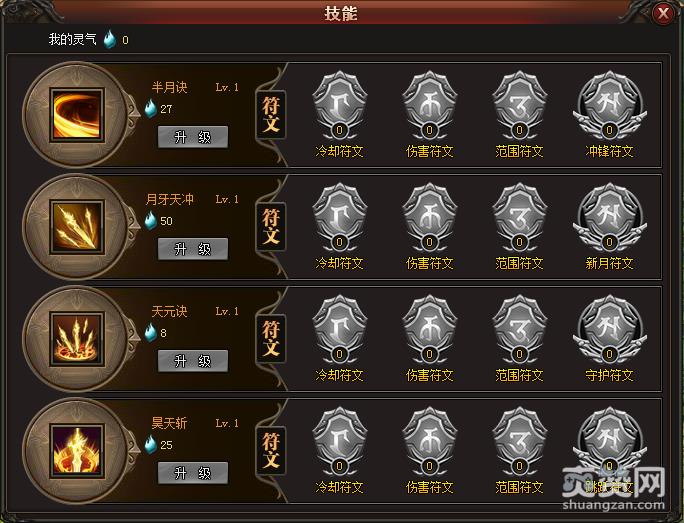Image resolution: width=684 pixels, height=523 pixels.
Task: Click 新月符文 rune emblem
Action: point(609,218)
